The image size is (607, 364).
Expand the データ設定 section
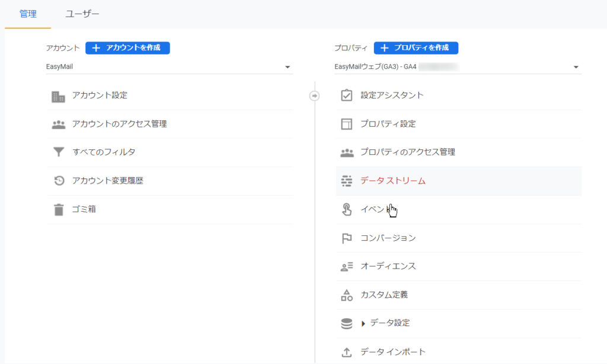point(363,324)
